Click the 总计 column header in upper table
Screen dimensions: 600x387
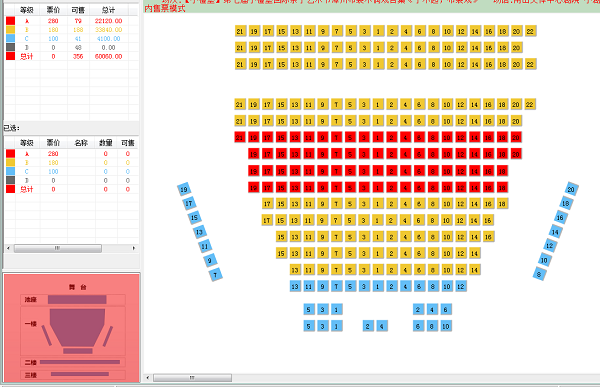pyautogui.click(x=109, y=10)
